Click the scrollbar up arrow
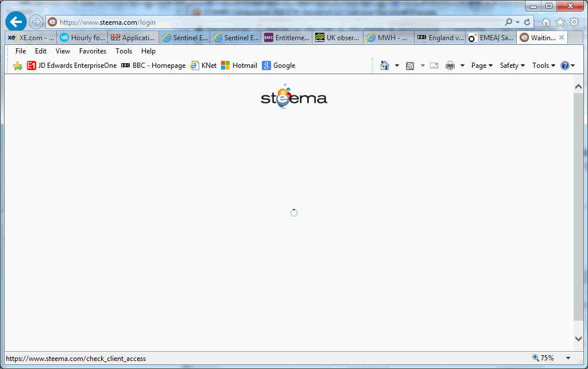The image size is (588, 369). coord(578,87)
